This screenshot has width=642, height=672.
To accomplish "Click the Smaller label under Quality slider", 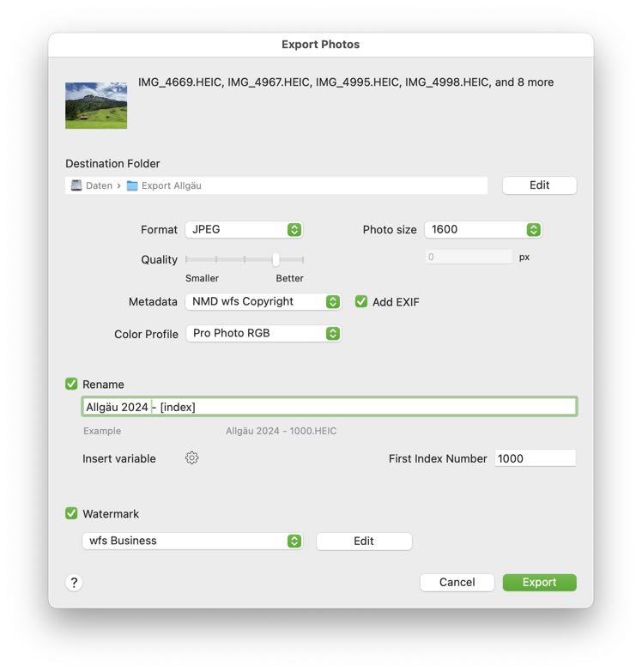I will pos(202,278).
